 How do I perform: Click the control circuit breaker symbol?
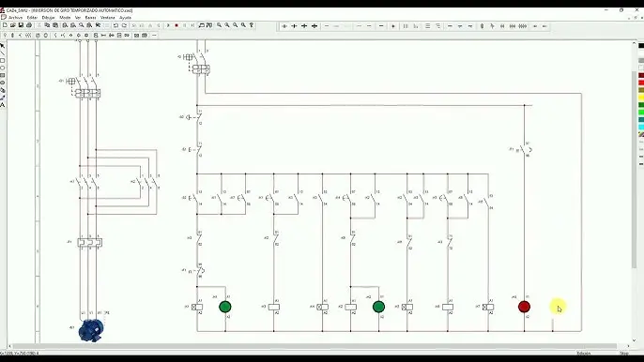197,63
